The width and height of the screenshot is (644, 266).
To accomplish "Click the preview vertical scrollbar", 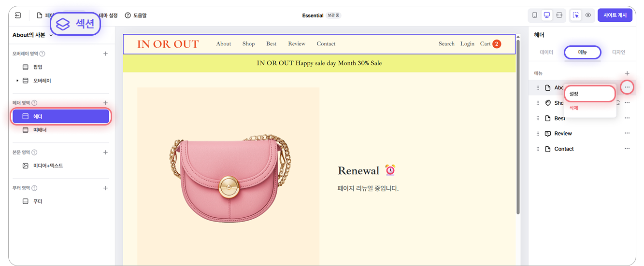I will coord(518,127).
